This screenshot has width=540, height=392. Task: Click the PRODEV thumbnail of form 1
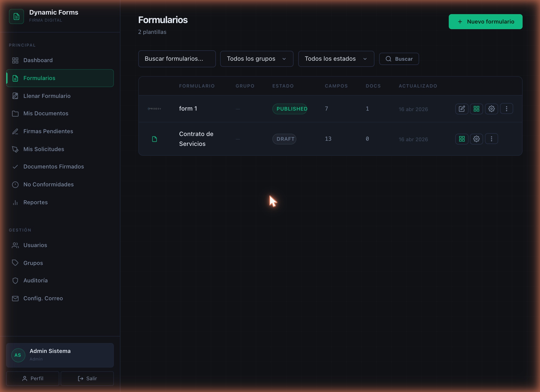point(154,109)
